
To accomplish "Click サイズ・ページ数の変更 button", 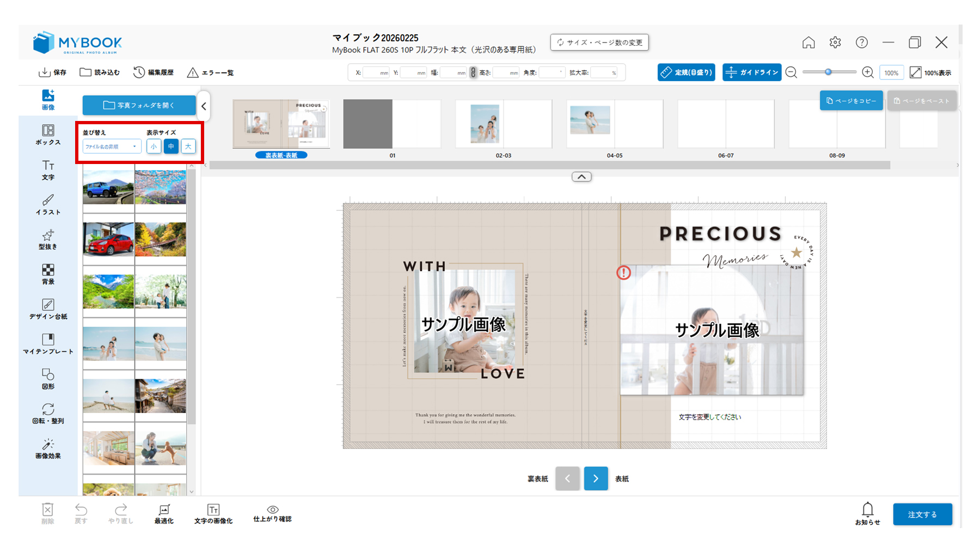I will (599, 43).
